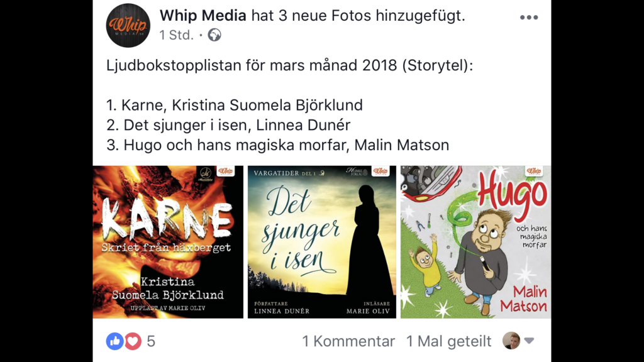
Task: Open the Whip Media page name link
Action: pos(203,16)
